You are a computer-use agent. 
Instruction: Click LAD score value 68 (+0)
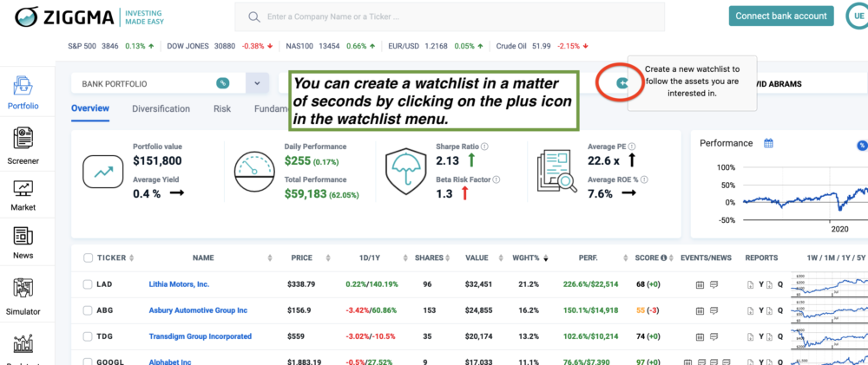coord(648,284)
